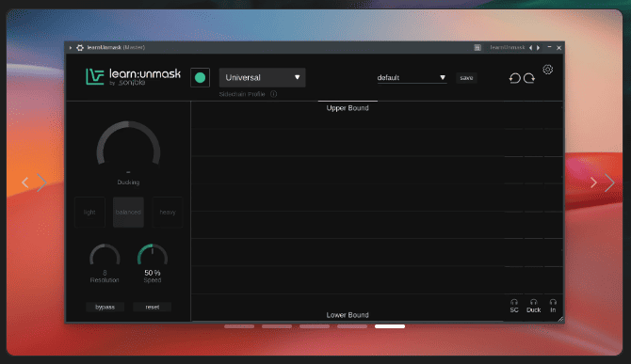Screen dimensions: 631x364
Task: Click the save preset button
Action: (466, 78)
